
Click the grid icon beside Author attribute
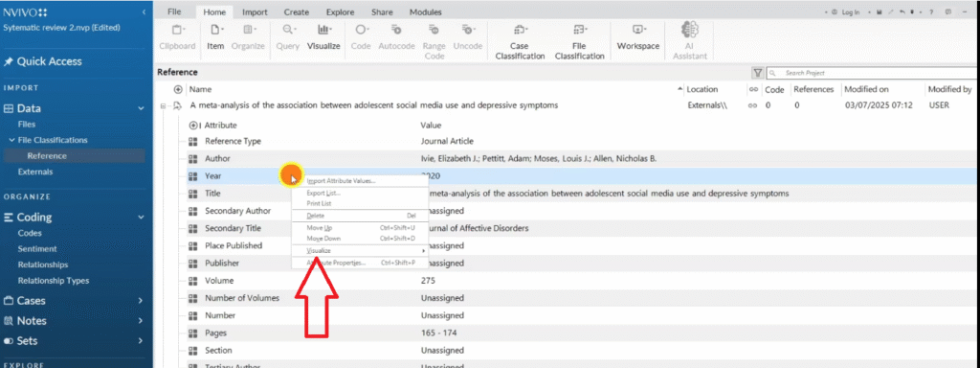click(x=193, y=159)
